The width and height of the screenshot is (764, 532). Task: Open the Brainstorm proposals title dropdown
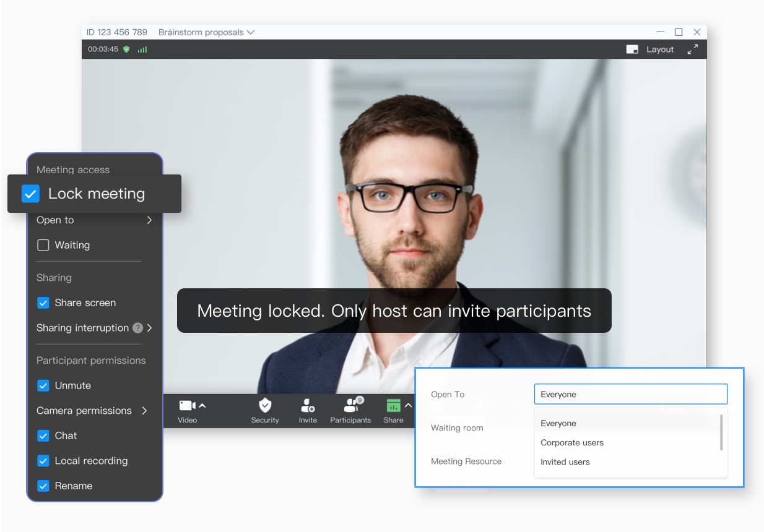click(x=250, y=32)
